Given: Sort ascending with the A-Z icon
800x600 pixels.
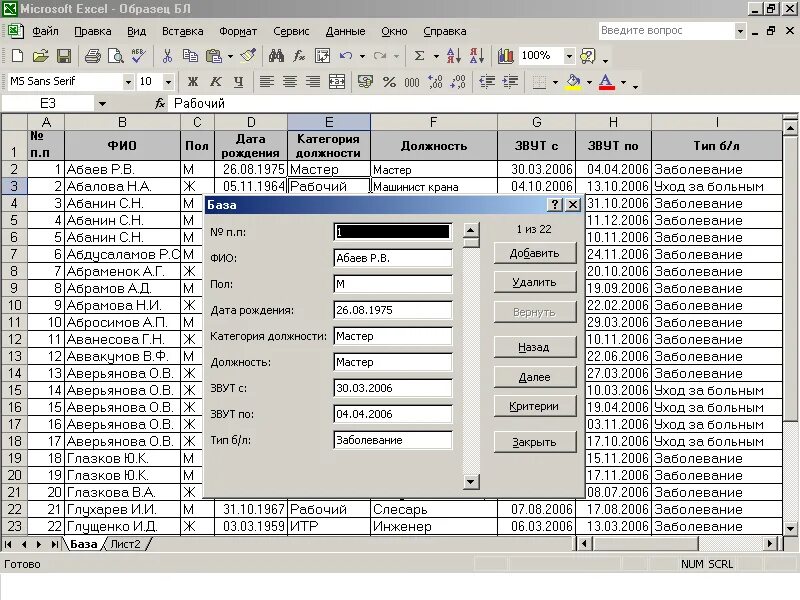Looking at the screenshot, I should [453, 56].
